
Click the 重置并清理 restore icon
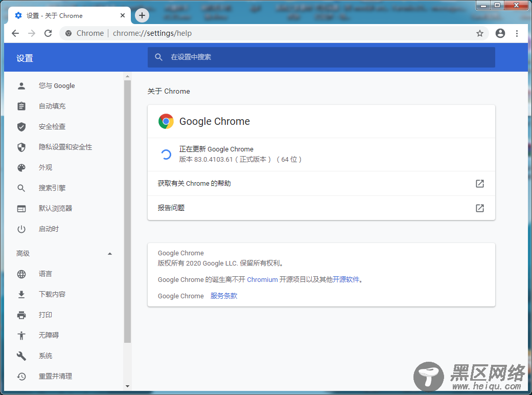[21, 376]
